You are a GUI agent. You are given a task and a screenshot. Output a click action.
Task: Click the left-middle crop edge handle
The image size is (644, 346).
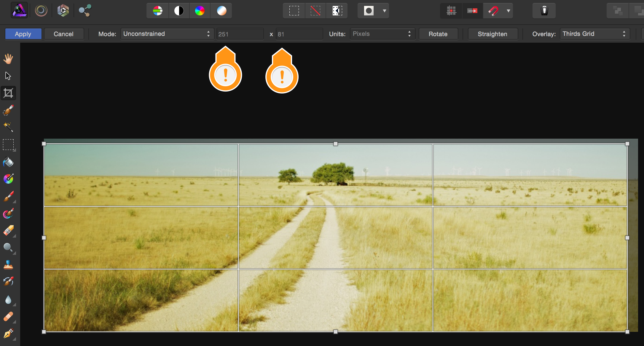click(x=44, y=238)
